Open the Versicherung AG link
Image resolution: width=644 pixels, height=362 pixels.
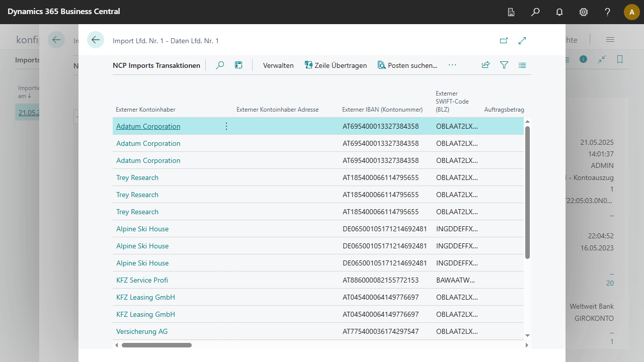tap(142, 331)
